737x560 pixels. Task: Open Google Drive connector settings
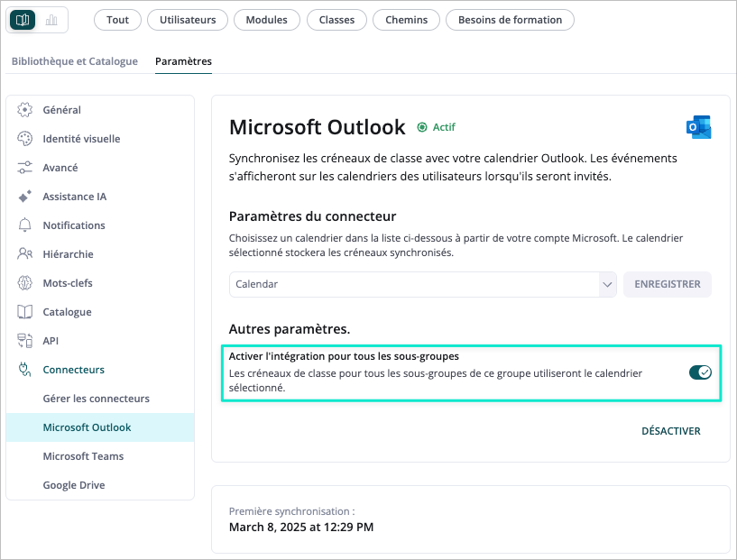point(74,485)
